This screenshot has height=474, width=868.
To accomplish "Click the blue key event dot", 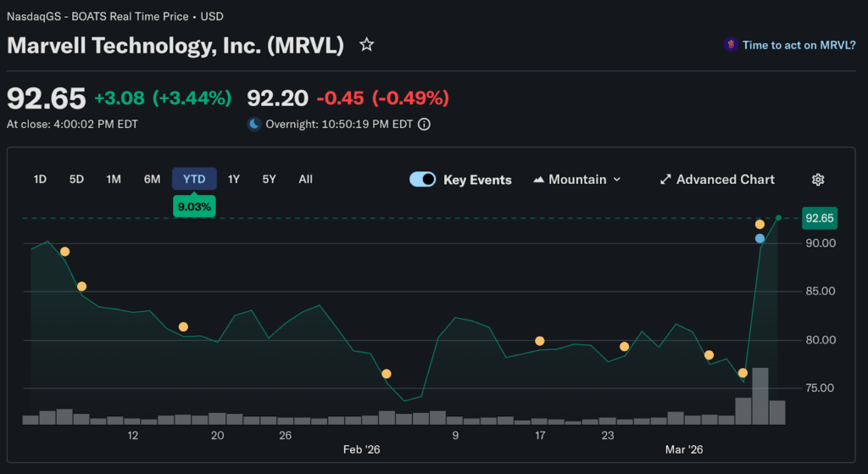I will coord(760,239).
